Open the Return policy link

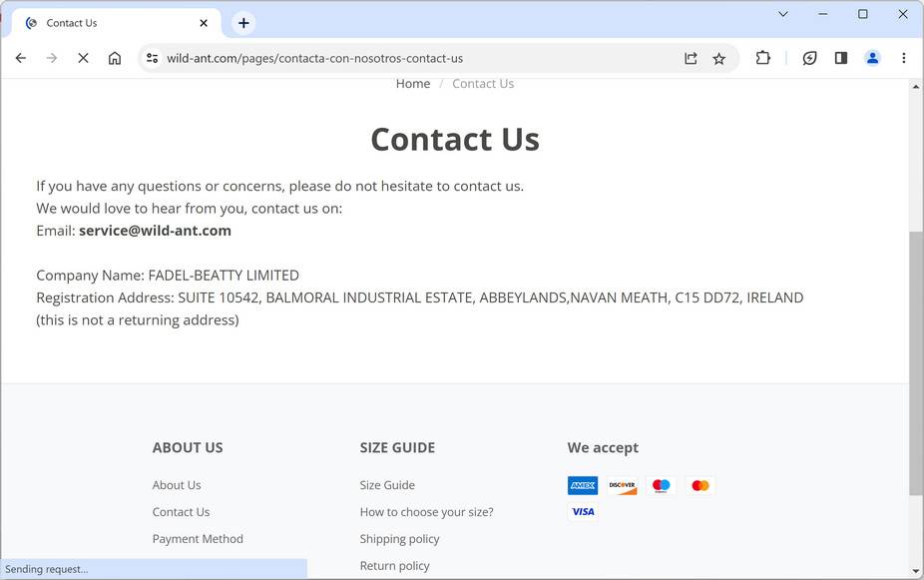[x=394, y=566]
